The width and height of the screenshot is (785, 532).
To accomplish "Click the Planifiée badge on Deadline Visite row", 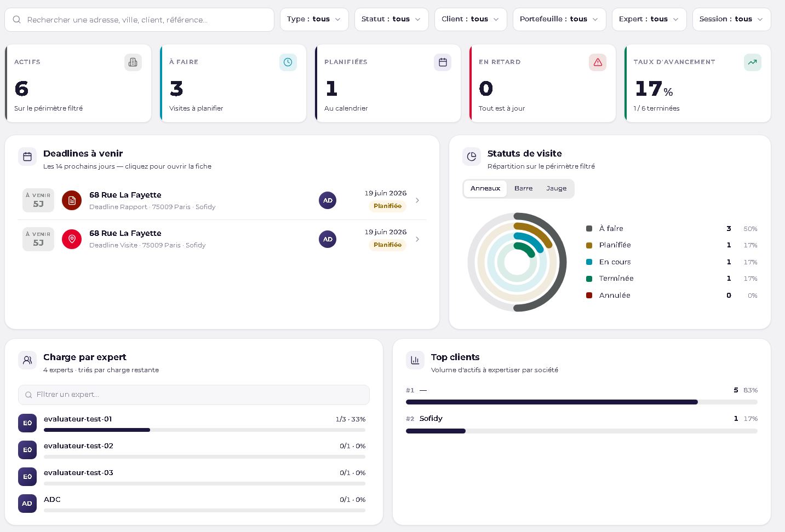I will pyautogui.click(x=387, y=245).
